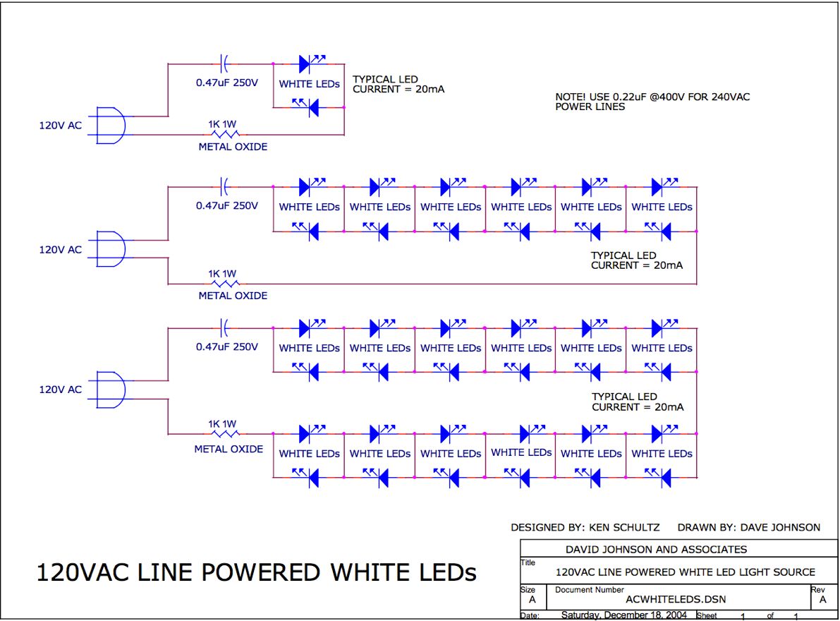840x621 pixels.
Task: Click 'DRAWN BY: DAVE JOHNSON' credit
Action: click(x=748, y=527)
